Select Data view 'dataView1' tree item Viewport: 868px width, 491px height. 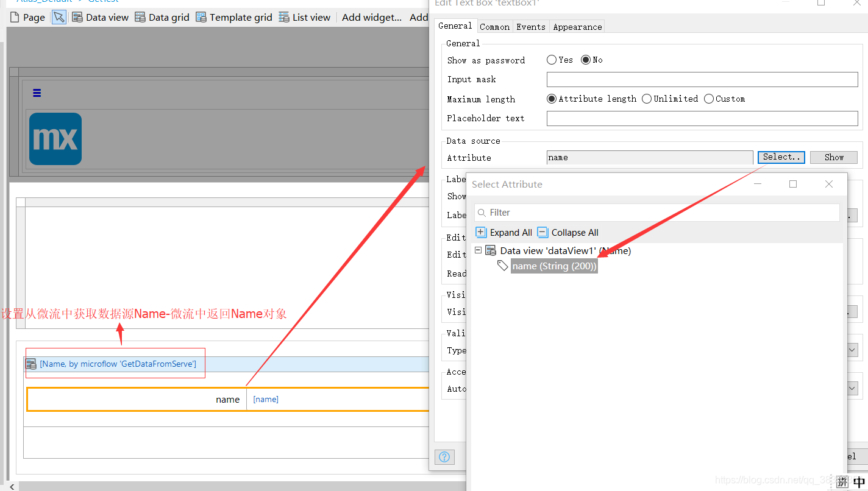click(x=565, y=250)
